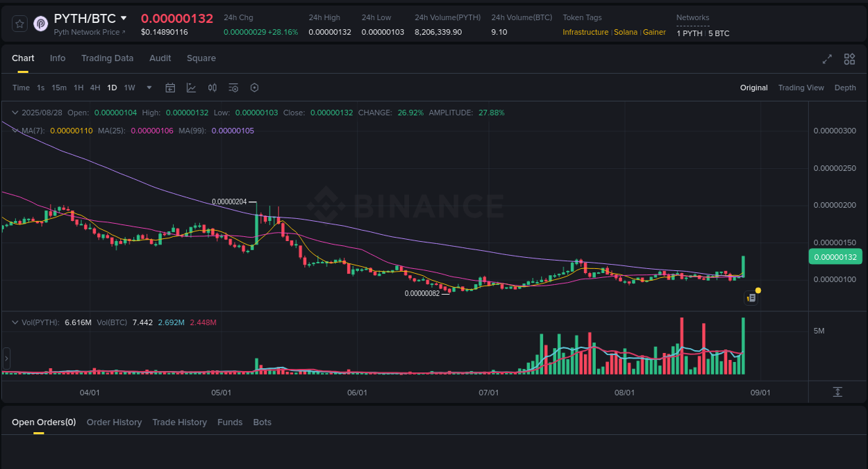Open chart settings via the hexagon icon
Screen dimensions: 868x469
[x=254, y=88]
